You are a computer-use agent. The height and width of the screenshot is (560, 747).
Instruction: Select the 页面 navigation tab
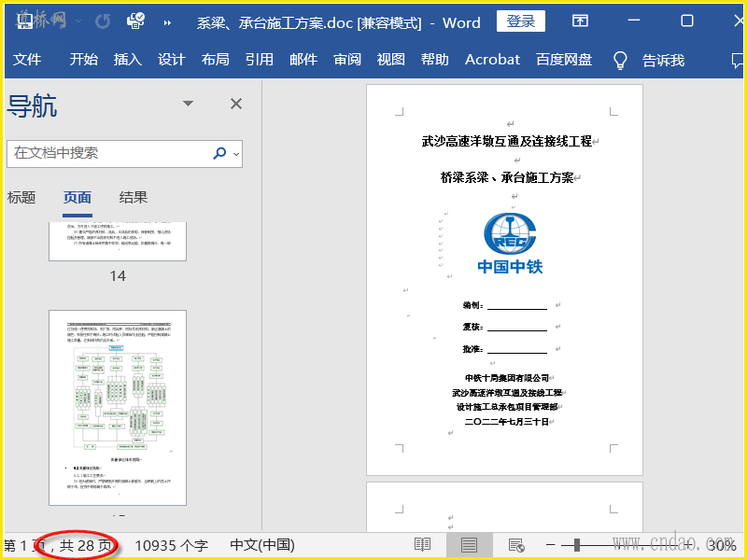[x=78, y=198]
